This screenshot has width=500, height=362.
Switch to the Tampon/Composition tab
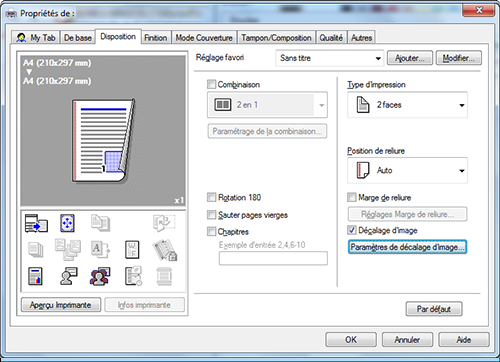[276, 38]
